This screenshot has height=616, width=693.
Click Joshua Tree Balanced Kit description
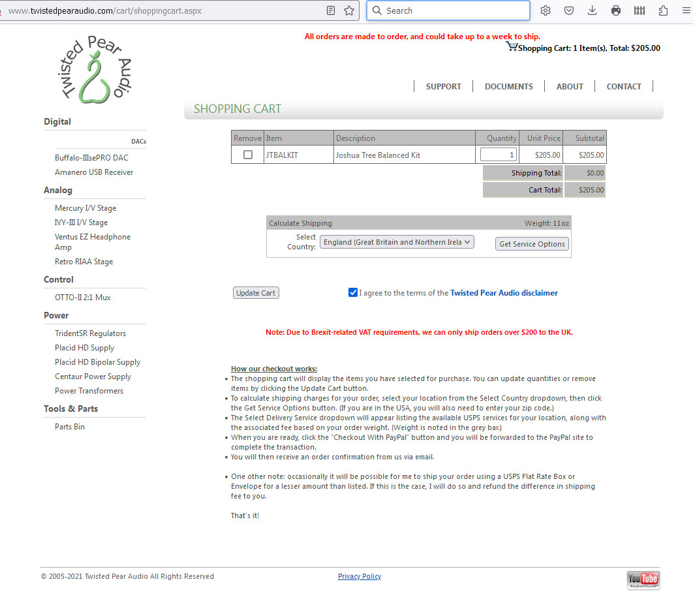(378, 155)
